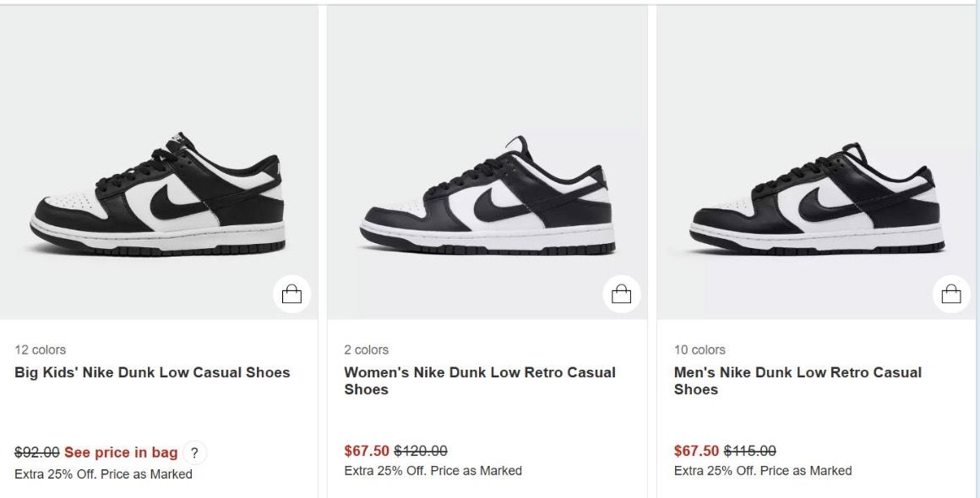Click the crossed-out $115.00 price on Men's shoes
980x498 pixels.
click(752, 452)
